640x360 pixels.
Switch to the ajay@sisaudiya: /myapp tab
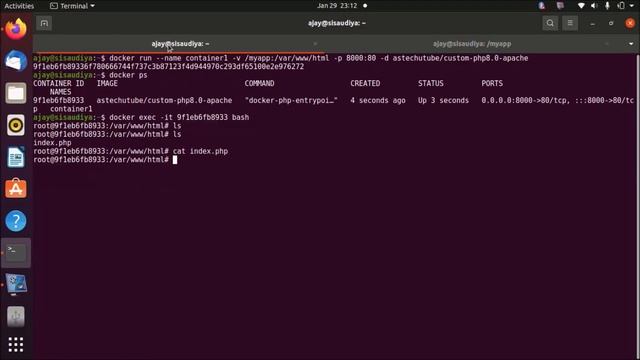pos(472,44)
